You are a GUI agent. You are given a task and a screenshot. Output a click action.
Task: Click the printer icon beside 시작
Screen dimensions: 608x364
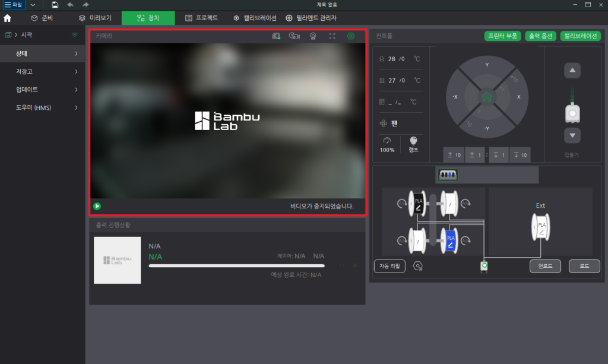[x=8, y=35]
